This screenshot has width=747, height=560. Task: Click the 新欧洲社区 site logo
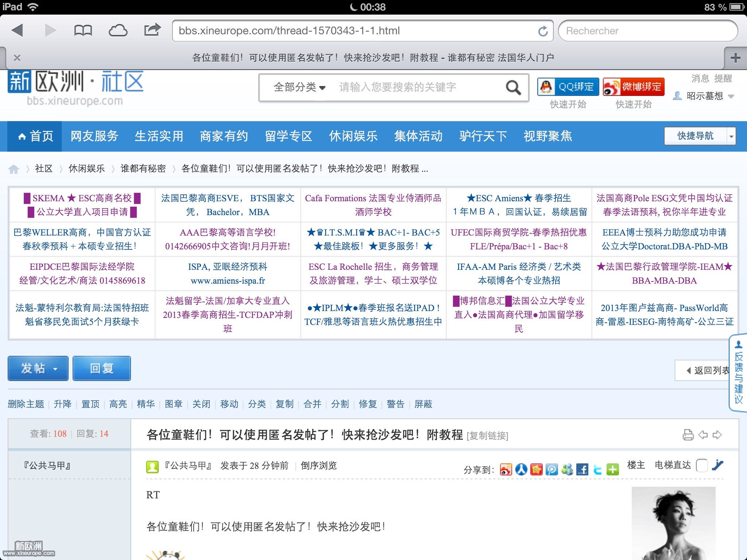[76, 88]
